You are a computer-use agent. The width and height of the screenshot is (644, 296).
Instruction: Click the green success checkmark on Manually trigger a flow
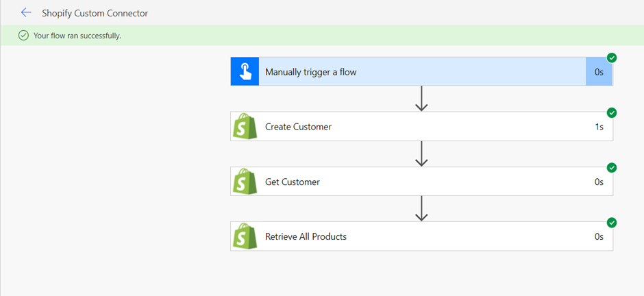[612, 58]
